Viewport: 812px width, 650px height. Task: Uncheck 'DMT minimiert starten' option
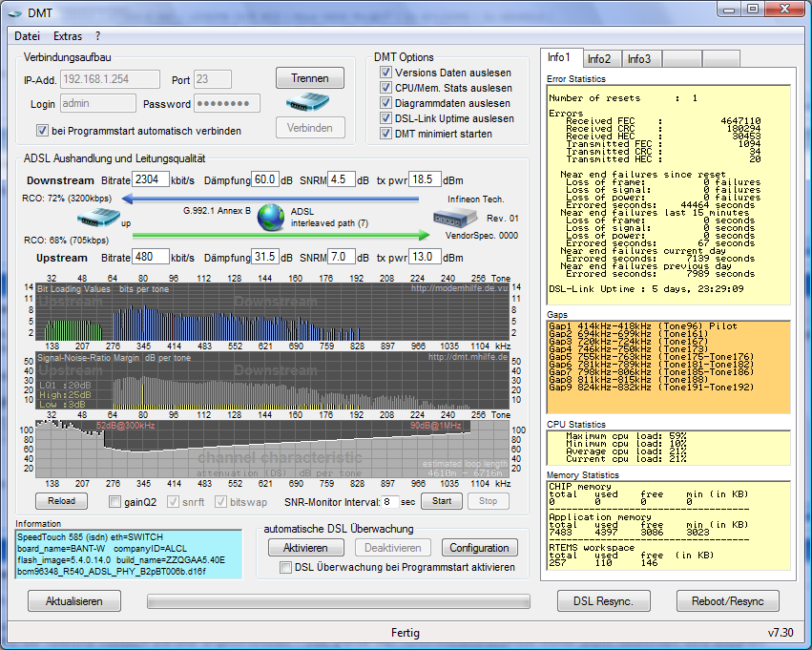pos(385,134)
